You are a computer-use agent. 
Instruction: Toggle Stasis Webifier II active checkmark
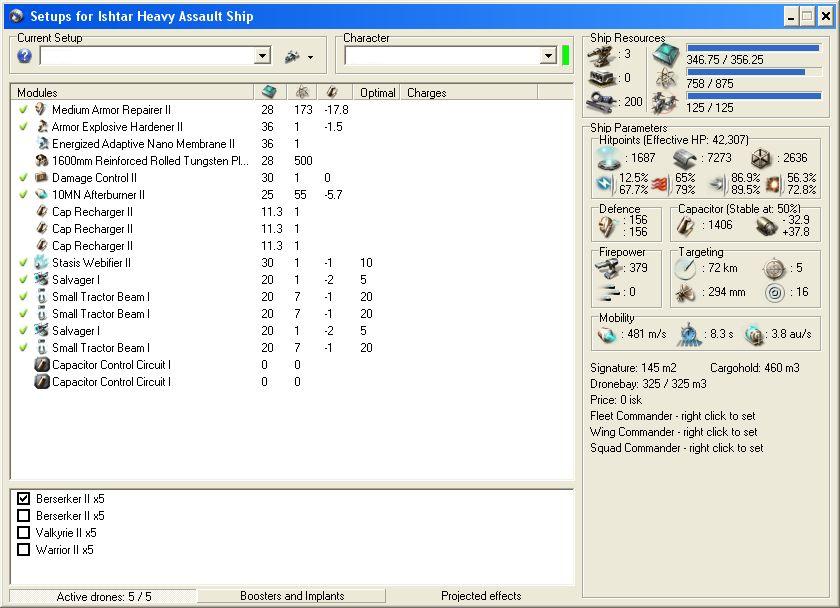[x=23, y=262]
